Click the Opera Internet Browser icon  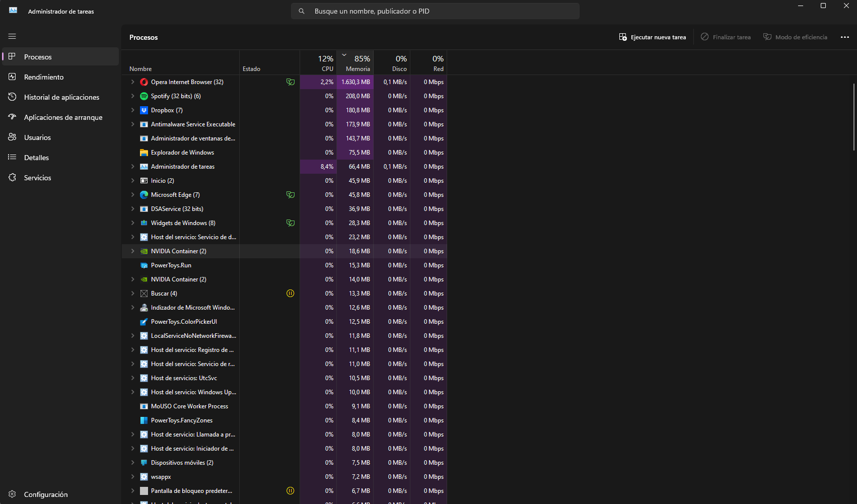[x=144, y=82]
